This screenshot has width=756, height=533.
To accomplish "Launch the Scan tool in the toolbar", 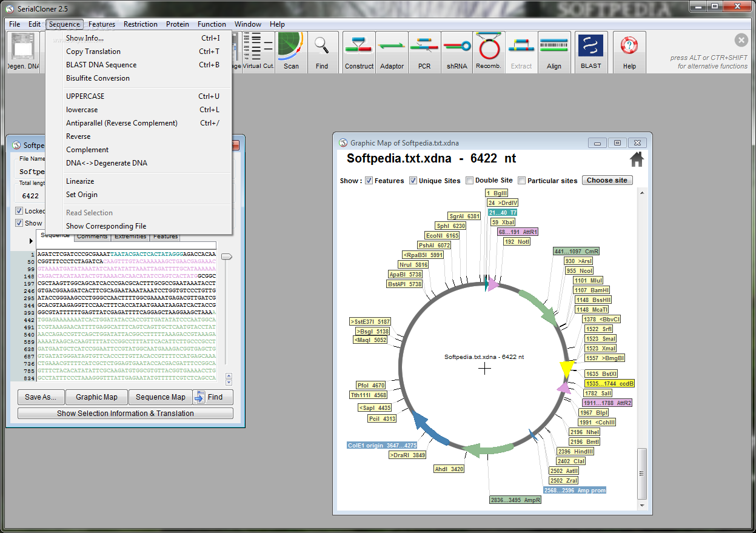I will (291, 52).
